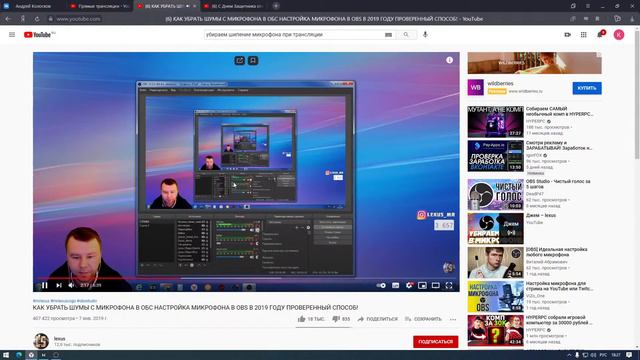Toggle the autoplay switch in the player

tap(381, 285)
